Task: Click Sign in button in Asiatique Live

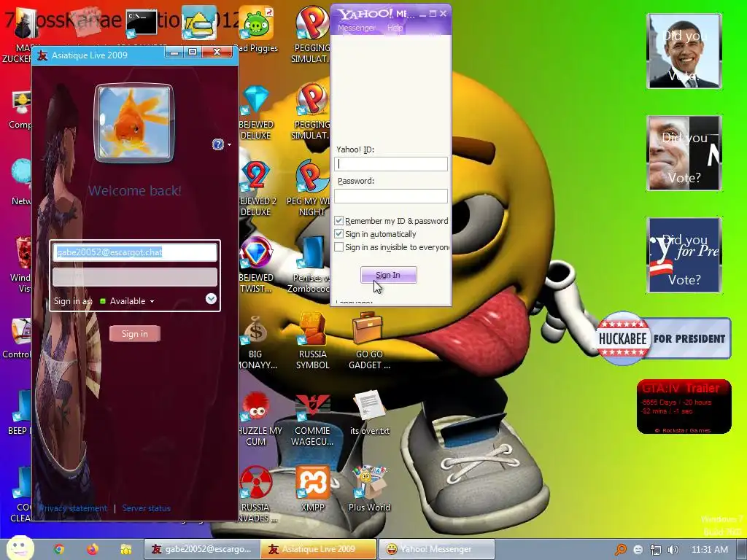Action: coord(135,334)
